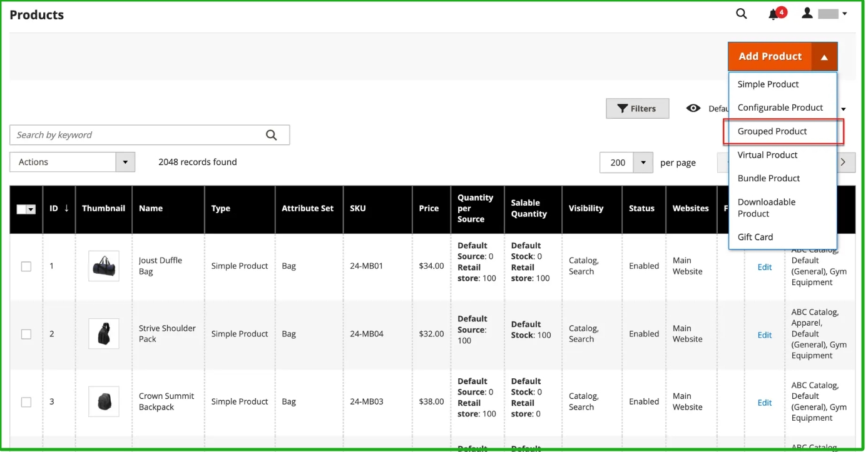
Task: Click the Search by keyword field
Action: [x=136, y=135]
